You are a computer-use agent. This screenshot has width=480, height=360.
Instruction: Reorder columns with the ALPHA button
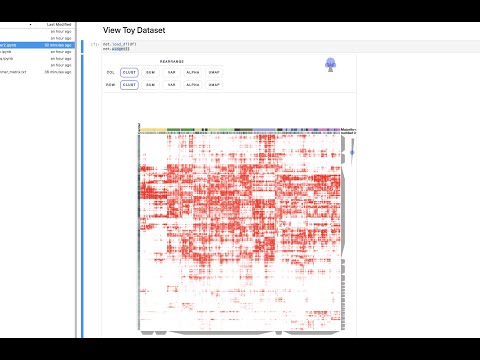[x=193, y=72]
